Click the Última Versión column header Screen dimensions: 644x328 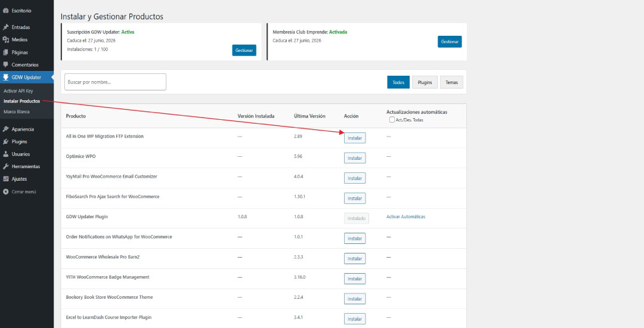click(309, 116)
